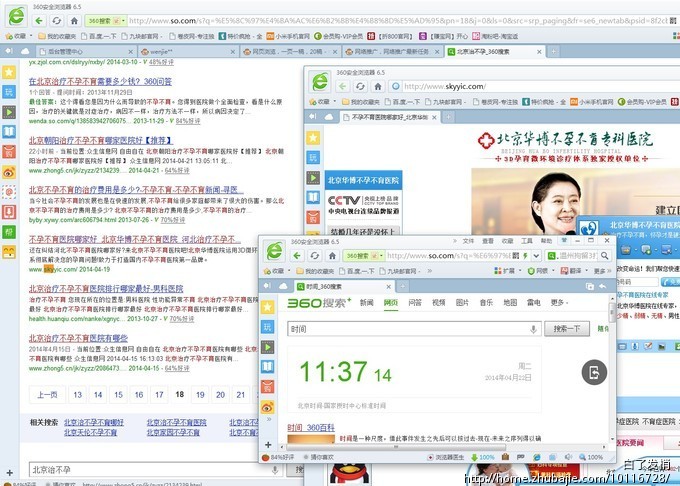Select the 后台管理中心 tab in back window
The height and width of the screenshot is (486, 680).
pos(86,52)
